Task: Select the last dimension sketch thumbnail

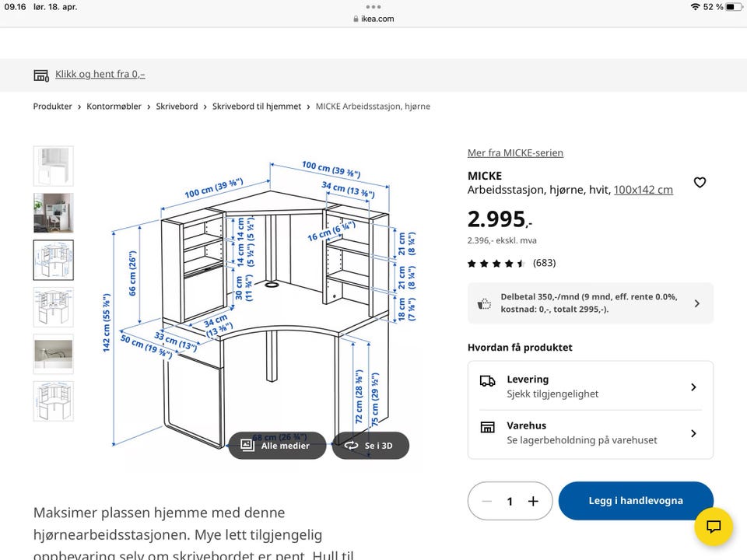Action: click(x=54, y=401)
